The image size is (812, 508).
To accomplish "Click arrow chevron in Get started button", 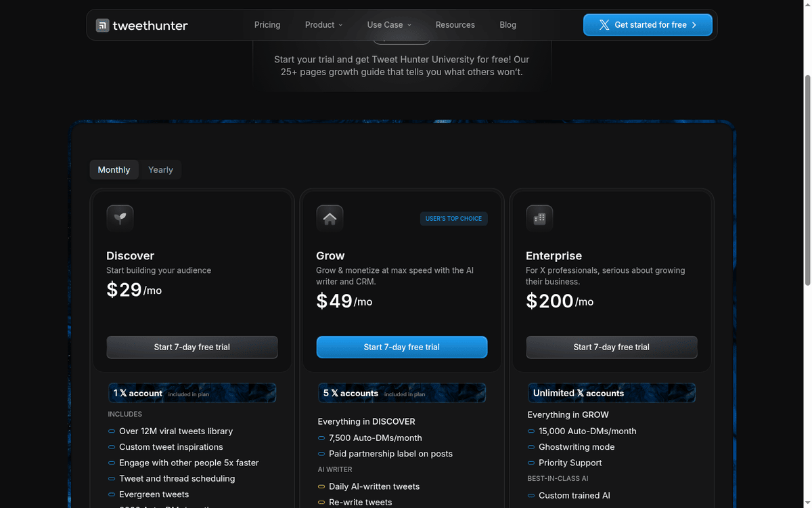I will pyautogui.click(x=694, y=25).
